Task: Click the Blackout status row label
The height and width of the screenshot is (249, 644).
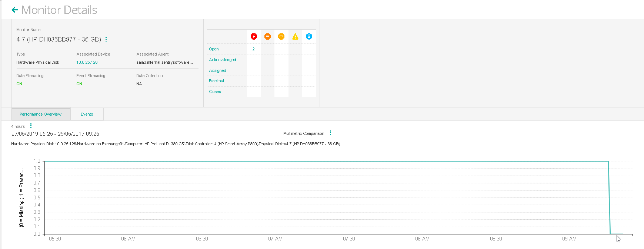Action: tap(216, 81)
